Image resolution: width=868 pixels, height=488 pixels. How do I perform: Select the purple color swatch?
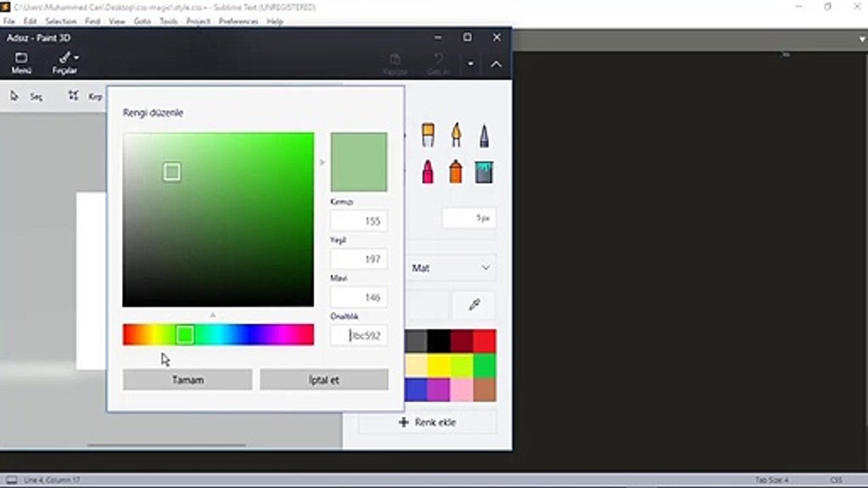[439, 390]
